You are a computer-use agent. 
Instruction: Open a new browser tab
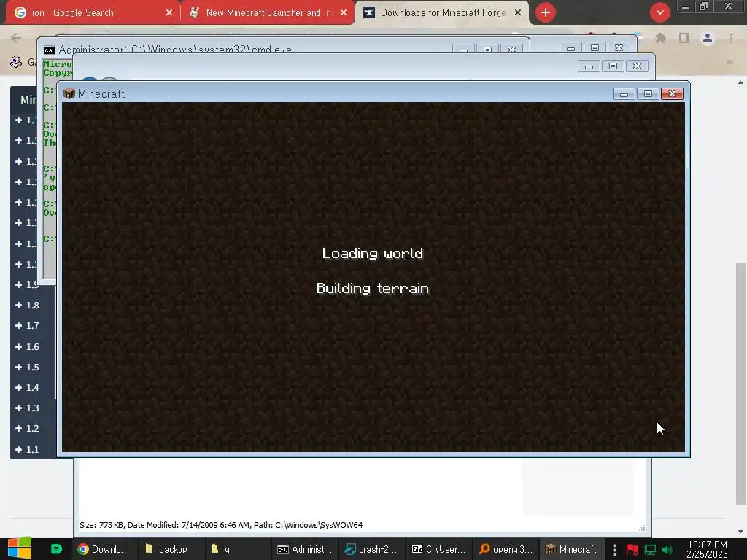546,13
